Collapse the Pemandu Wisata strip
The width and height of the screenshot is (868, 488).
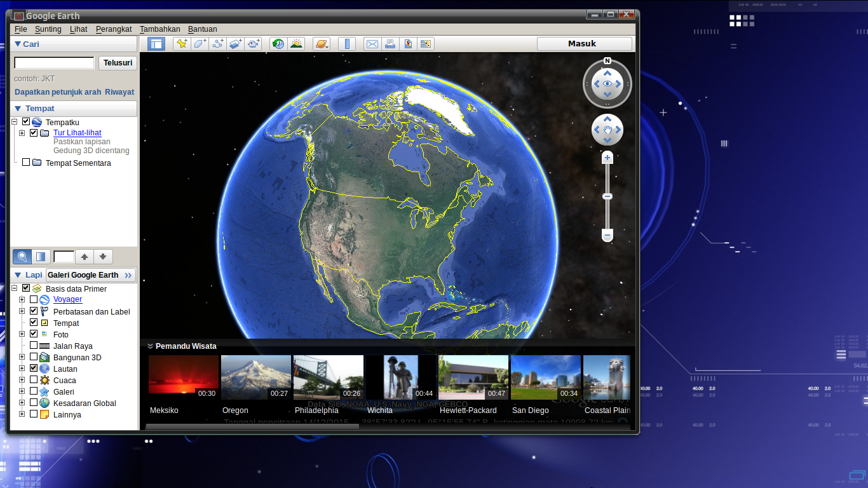150,346
